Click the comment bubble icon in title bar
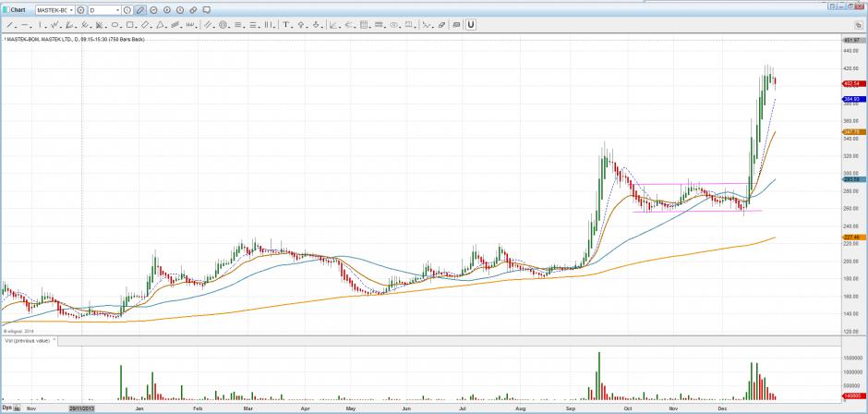The width and height of the screenshot is (868, 414). coord(207,10)
